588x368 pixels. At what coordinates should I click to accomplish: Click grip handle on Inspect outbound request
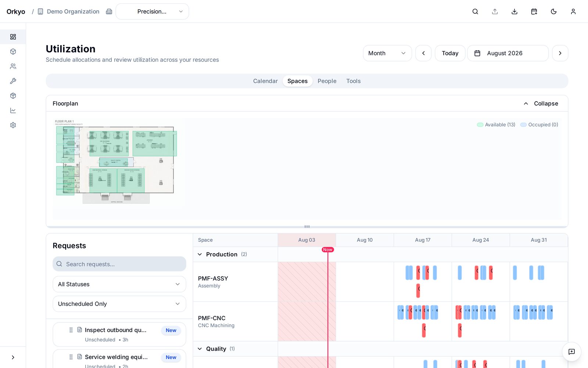[x=71, y=330]
